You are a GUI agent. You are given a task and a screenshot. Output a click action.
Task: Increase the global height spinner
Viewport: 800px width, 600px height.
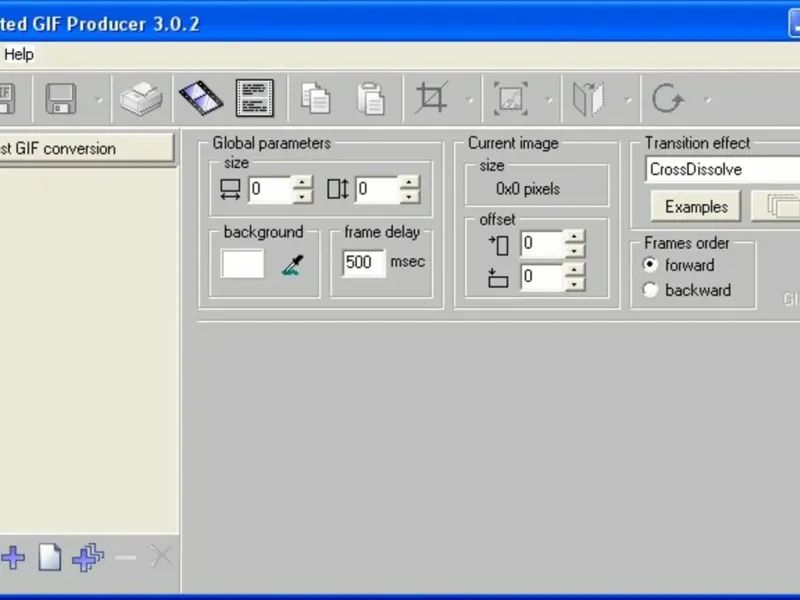coord(410,183)
